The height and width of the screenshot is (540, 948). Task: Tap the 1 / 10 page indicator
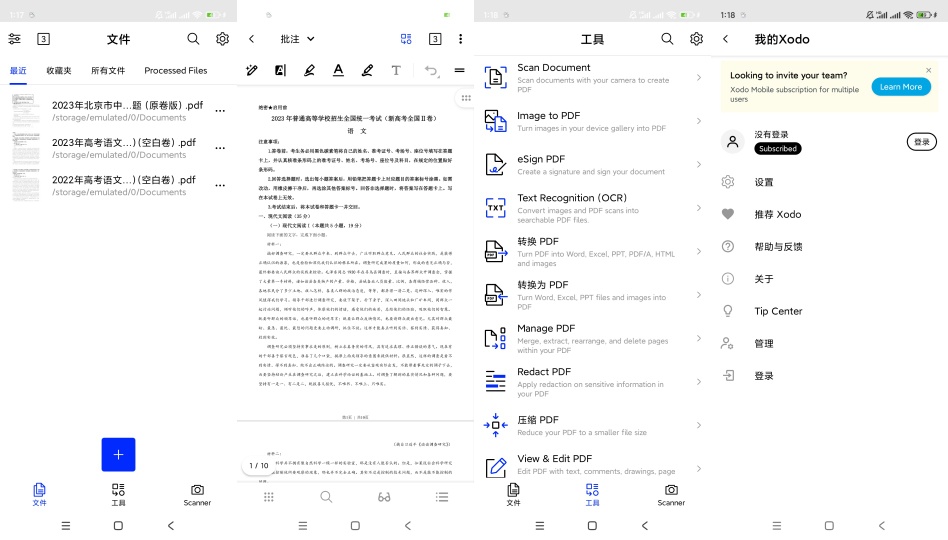point(259,466)
